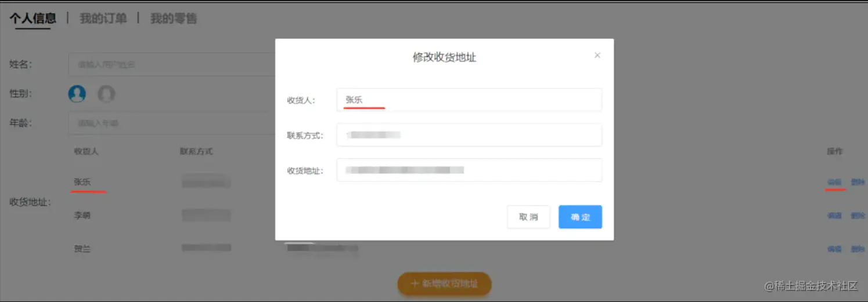The width and height of the screenshot is (868, 302).
Task: Click the 取消 cancel button
Action: point(528,217)
